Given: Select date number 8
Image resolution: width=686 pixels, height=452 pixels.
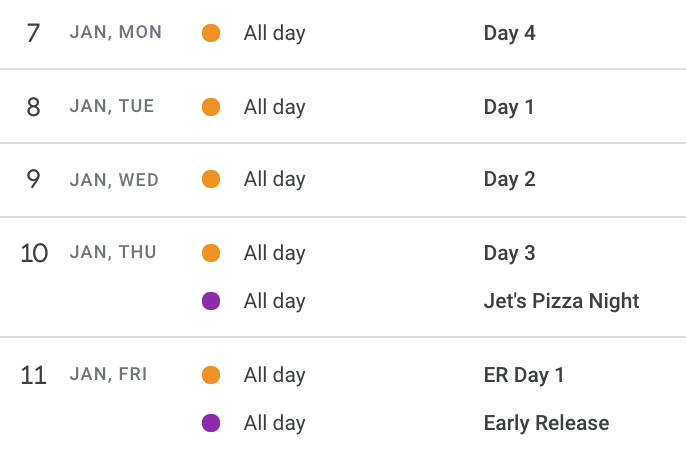Looking at the screenshot, I should tap(33, 107).
